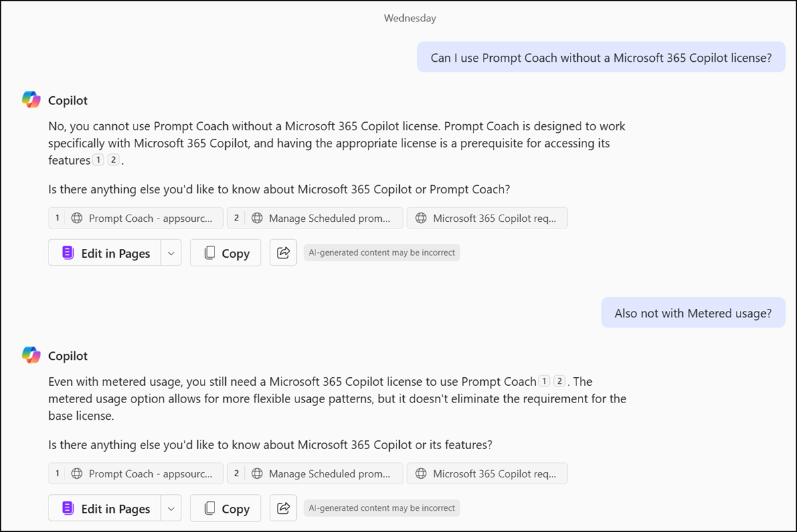The width and height of the screenshot is (797, 532).
Task: Click citation marker 2 in second answer
Action: (x=560, y=381)
